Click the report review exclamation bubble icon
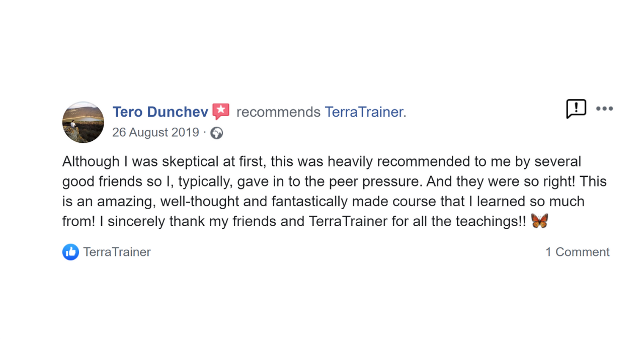Image resolution: width=644 pixels, height=362 pixels. tap(576, 109)
